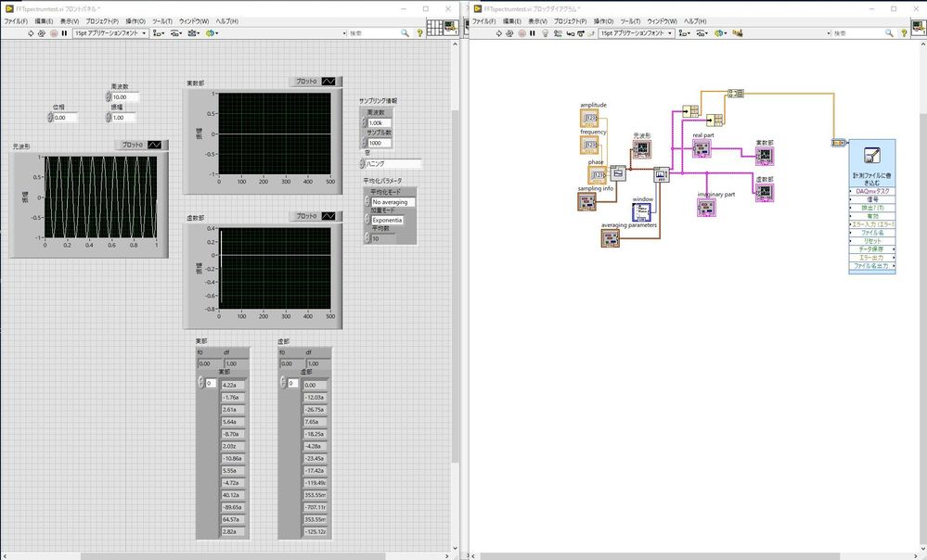Image resolution: width=927 pixels, height=560 pixels.
Task: Click Step Over on block diagram toolbar
Action: 580,33
